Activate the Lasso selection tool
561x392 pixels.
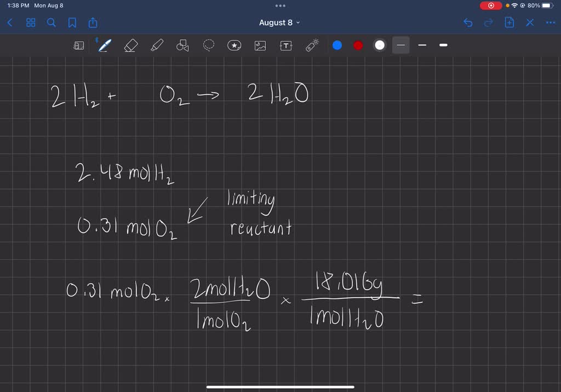coord(208,45)
